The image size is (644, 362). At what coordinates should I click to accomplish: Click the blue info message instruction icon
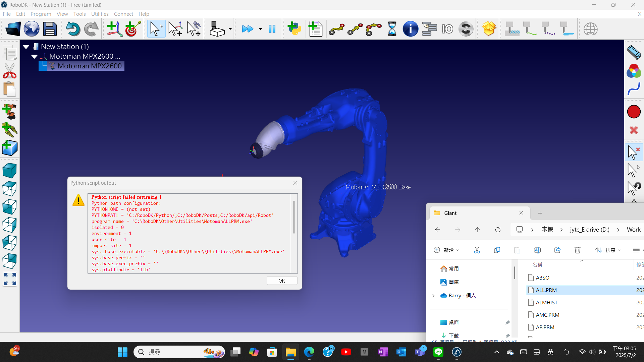tap(410, 29)
